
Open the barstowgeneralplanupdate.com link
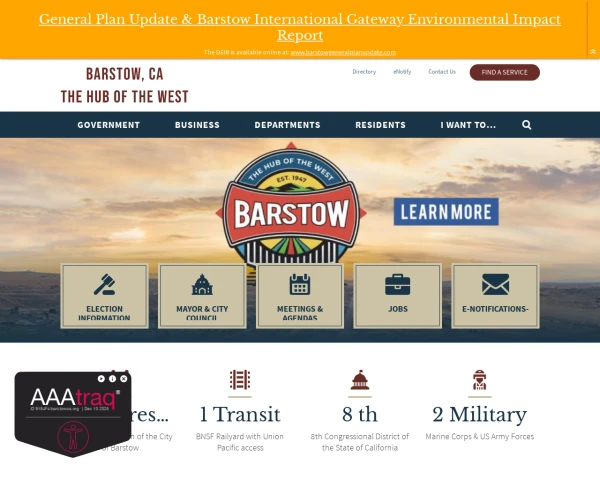(343, 52)
